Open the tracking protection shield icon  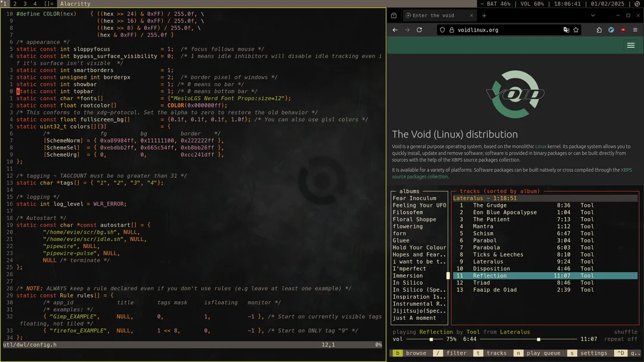coord(442,30)
